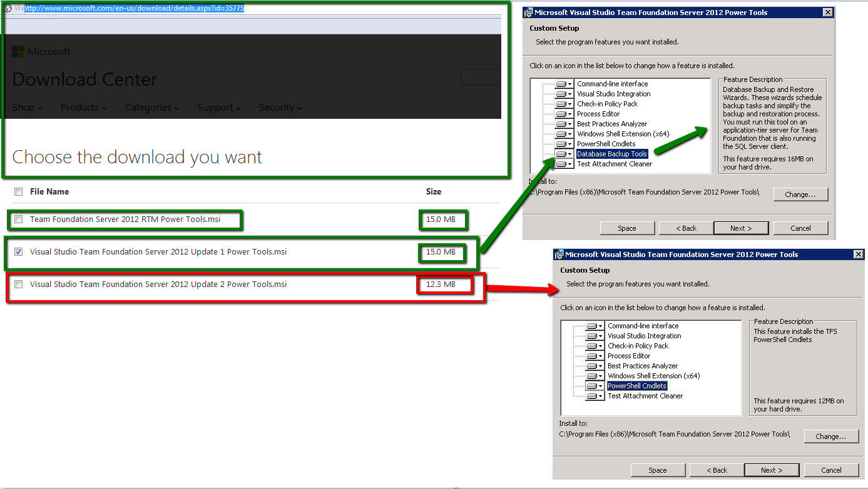Viewport: 868px width, 489px height.
Task: Open the Security menu
Action: pos(280,108)
